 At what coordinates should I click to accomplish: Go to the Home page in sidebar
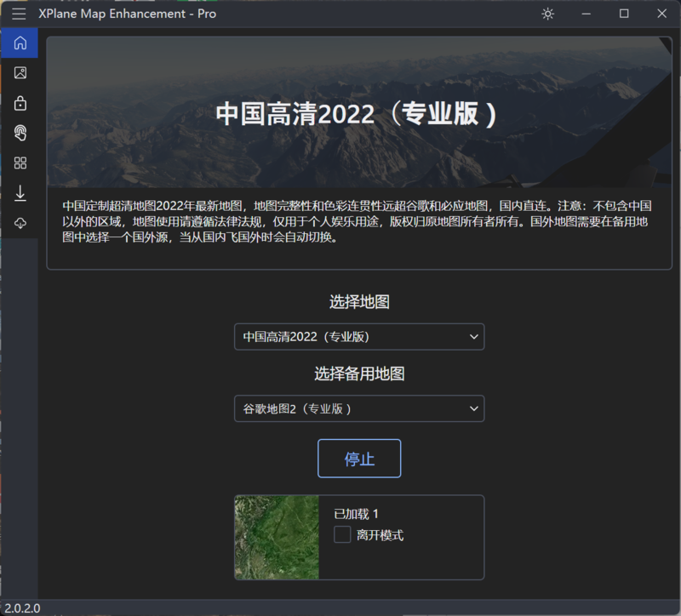20,43
